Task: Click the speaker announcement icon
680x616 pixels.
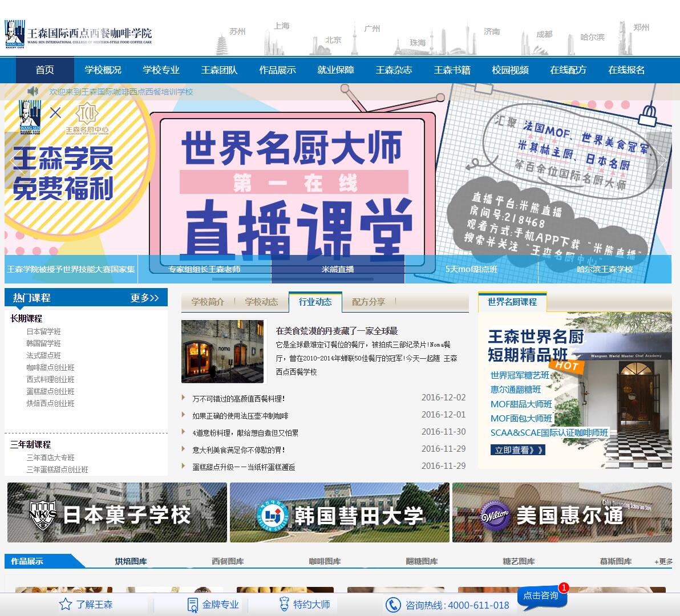Action: click(x=33, y=91)
